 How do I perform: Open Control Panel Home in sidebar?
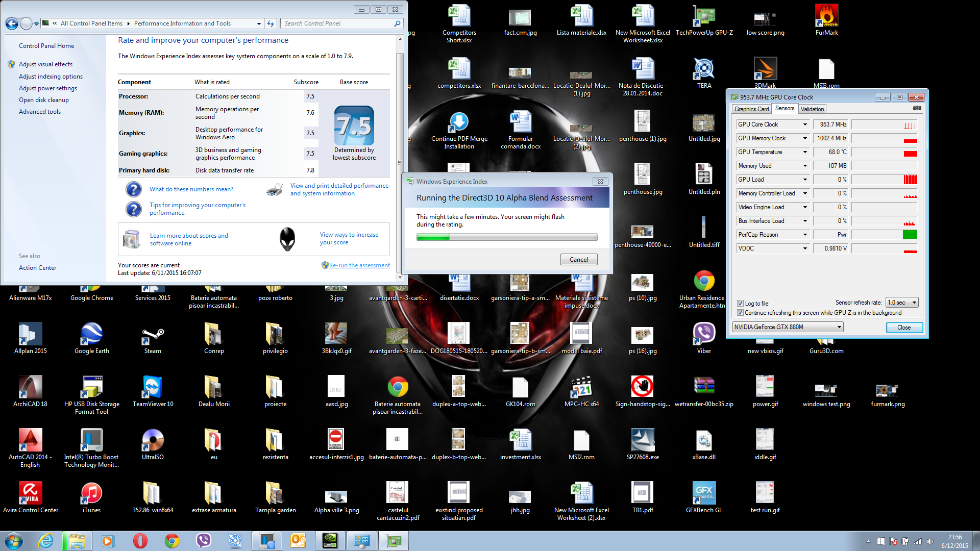tap(46, 46)
